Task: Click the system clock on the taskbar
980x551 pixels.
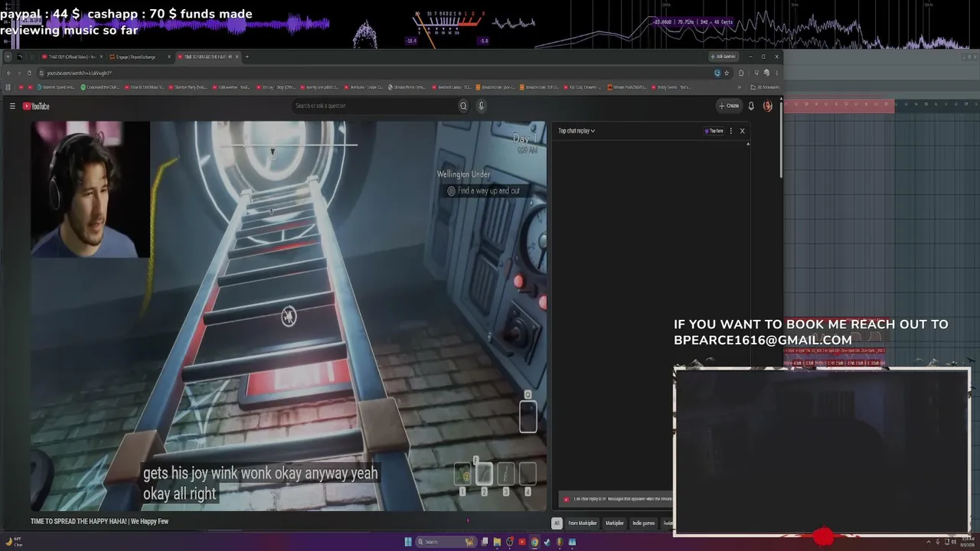Action: coord(966,542)
